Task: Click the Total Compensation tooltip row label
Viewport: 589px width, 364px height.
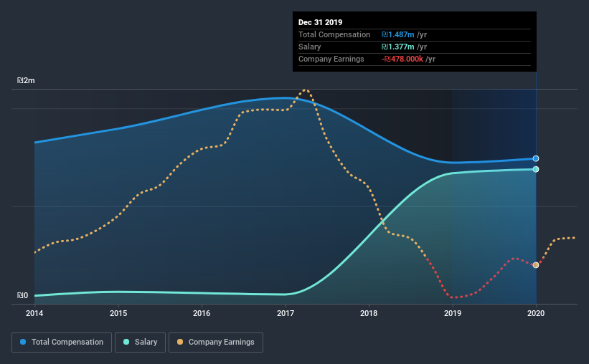Action: (334, 34)
